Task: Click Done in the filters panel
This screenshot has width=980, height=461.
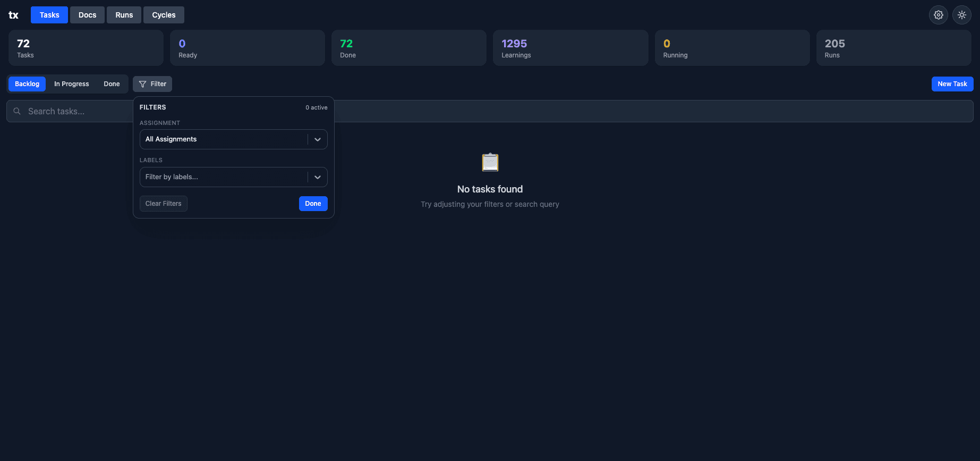Action: point(313,204)
